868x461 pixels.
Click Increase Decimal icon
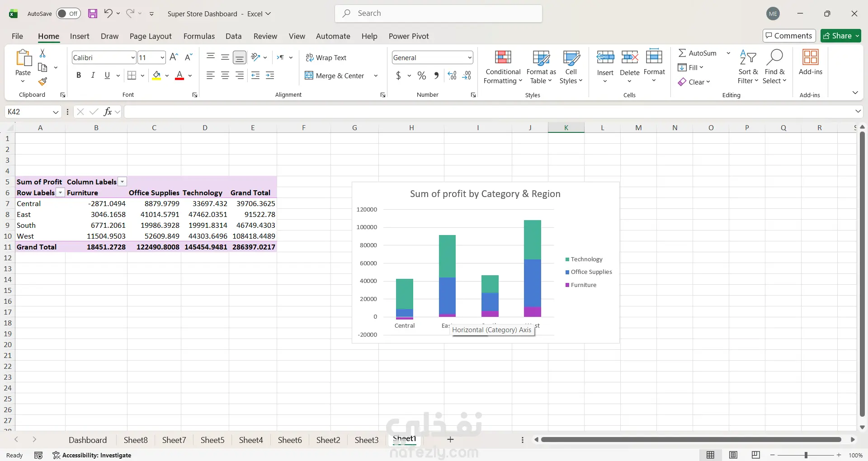(452, 75)
